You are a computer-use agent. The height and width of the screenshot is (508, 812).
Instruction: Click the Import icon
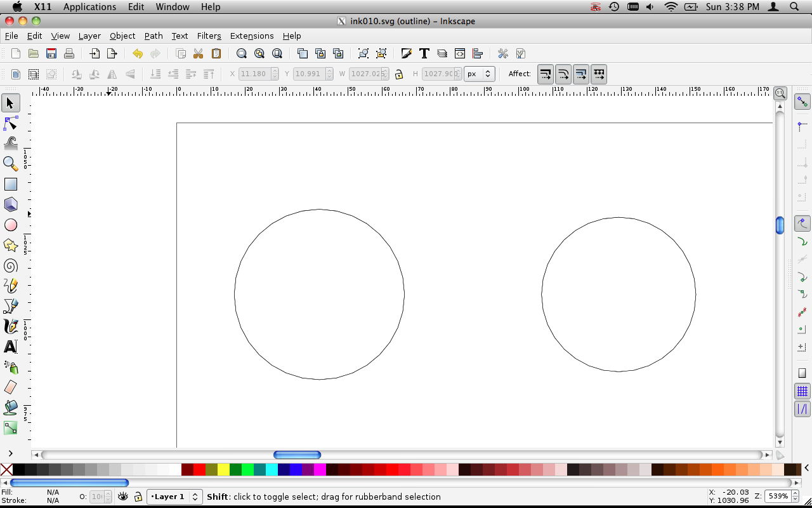point(95,53)
